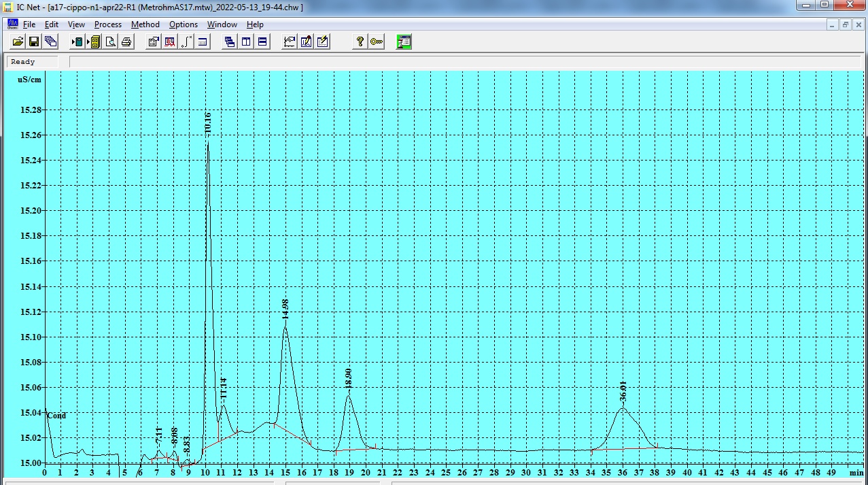Click the Cond channel label
The height and width of the screenshot is (485, 868).
click(x=57, y=416)
